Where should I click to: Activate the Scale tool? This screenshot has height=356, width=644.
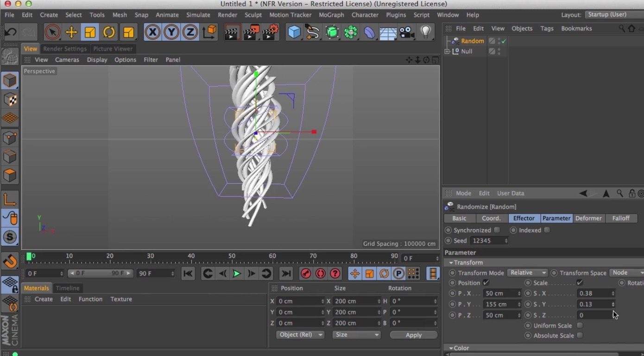point(90,32)
